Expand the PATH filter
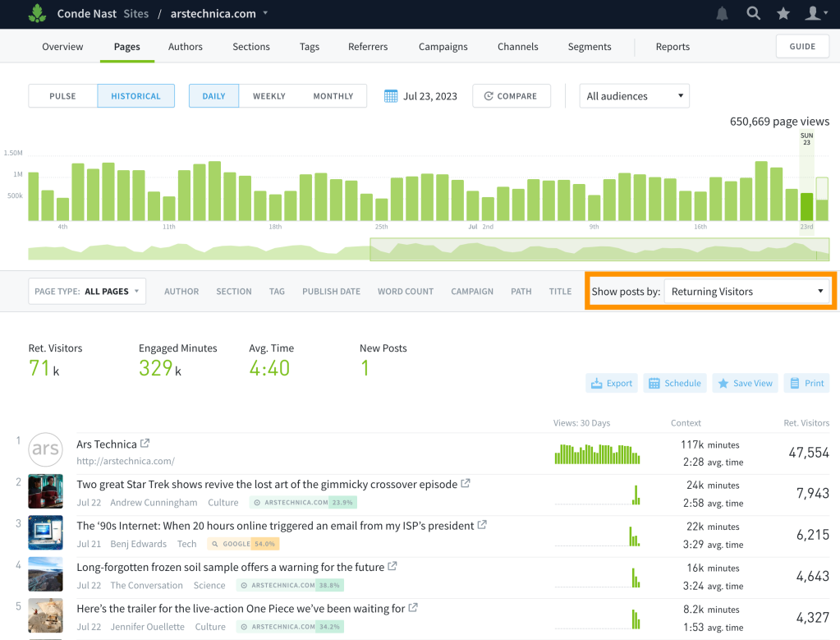840x640 pixels. [x=521, y=291]
